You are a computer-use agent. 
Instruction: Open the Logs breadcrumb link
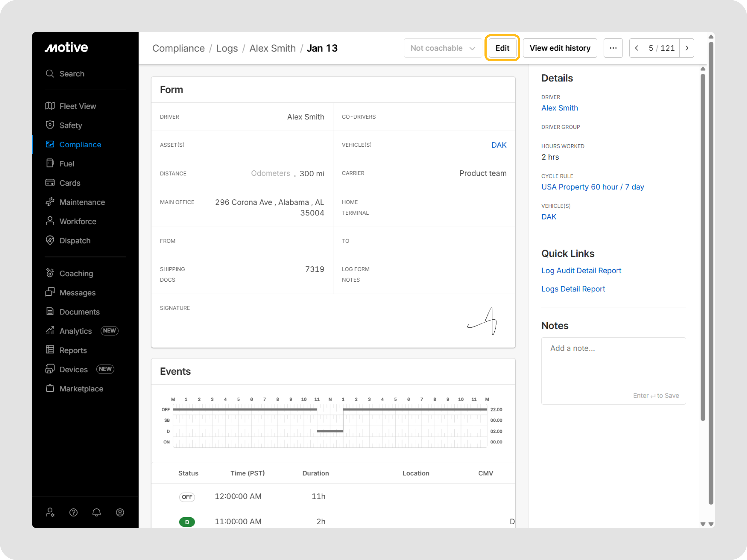coord(227,48)
